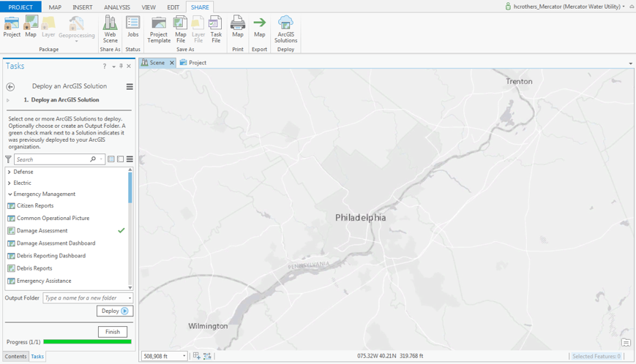The width and height of the screenshot is (636, 364).
Task: Open the map scale dropdown
Action: pos(184,356)
